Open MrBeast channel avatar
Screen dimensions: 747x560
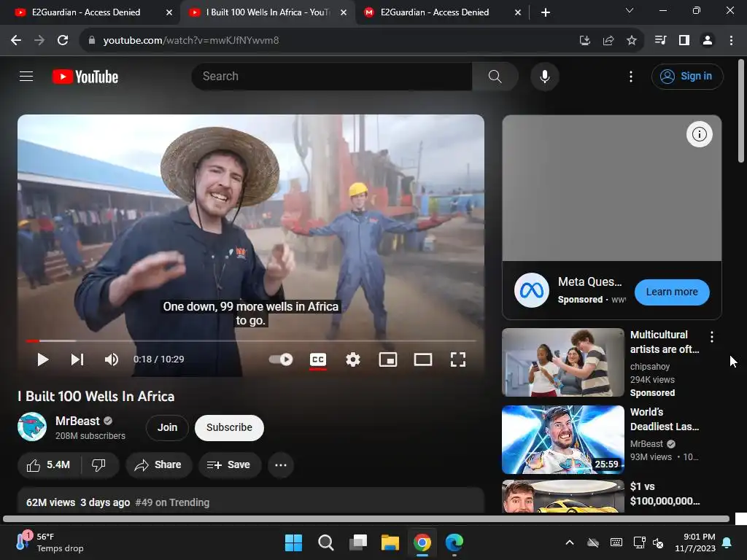(x=32, y=427)
